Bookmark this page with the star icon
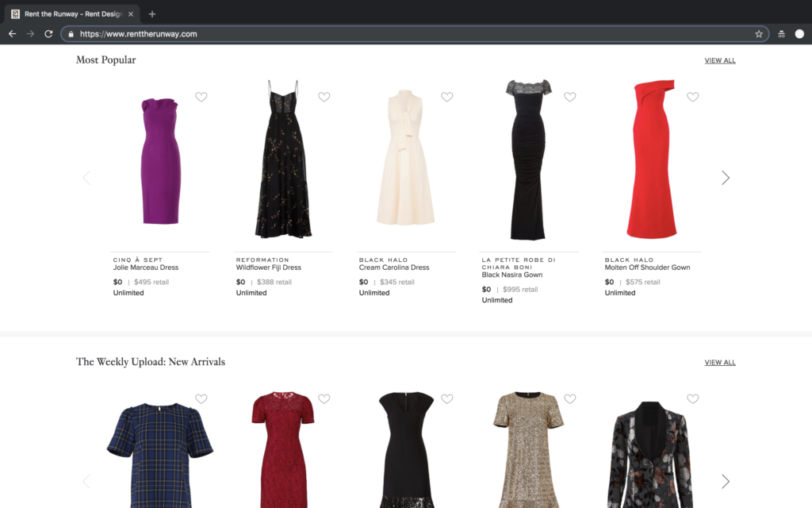The height and width of the screenshot is (508, 812). click(759, 33)
